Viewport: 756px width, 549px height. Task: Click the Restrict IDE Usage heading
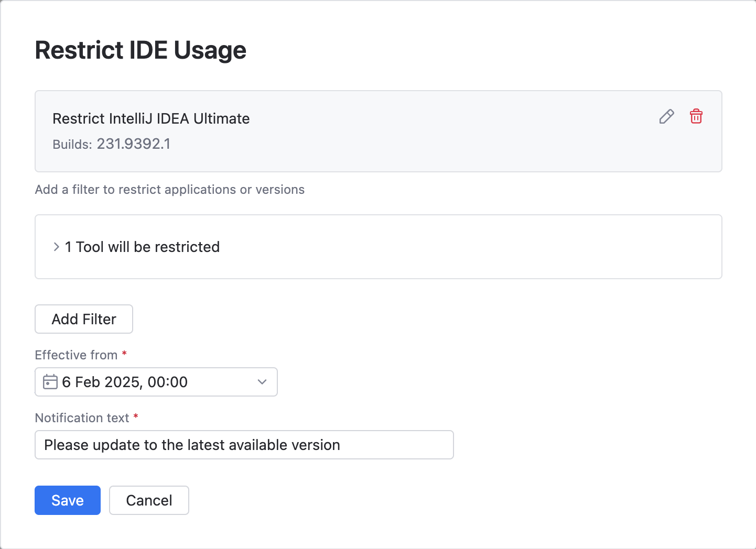pyautogui.click(x=141, y=50)
